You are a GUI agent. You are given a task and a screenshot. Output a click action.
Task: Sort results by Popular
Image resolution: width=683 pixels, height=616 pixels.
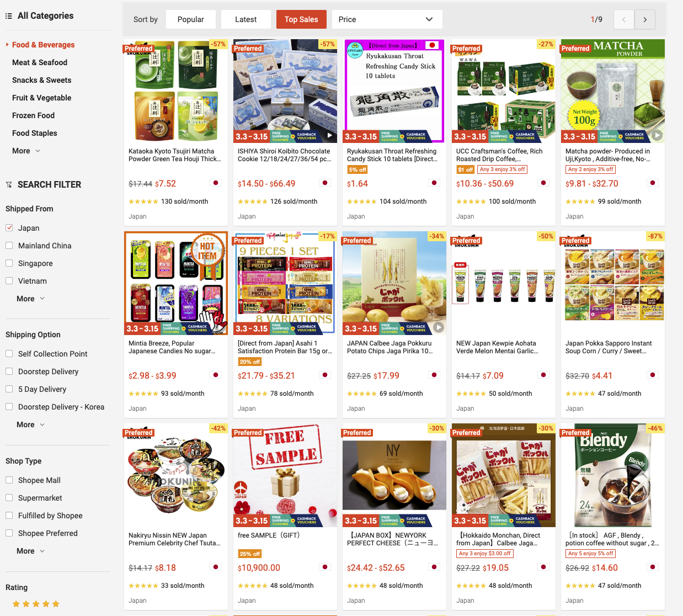click(191, 19)
